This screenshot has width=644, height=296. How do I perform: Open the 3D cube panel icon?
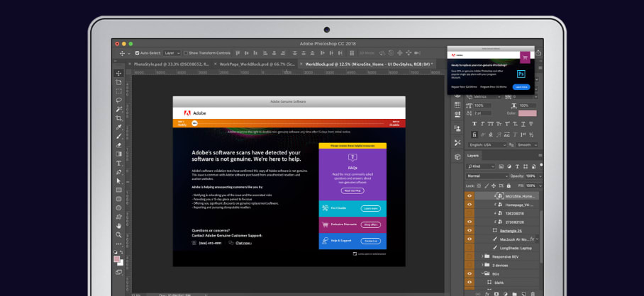tap(457, 157)
